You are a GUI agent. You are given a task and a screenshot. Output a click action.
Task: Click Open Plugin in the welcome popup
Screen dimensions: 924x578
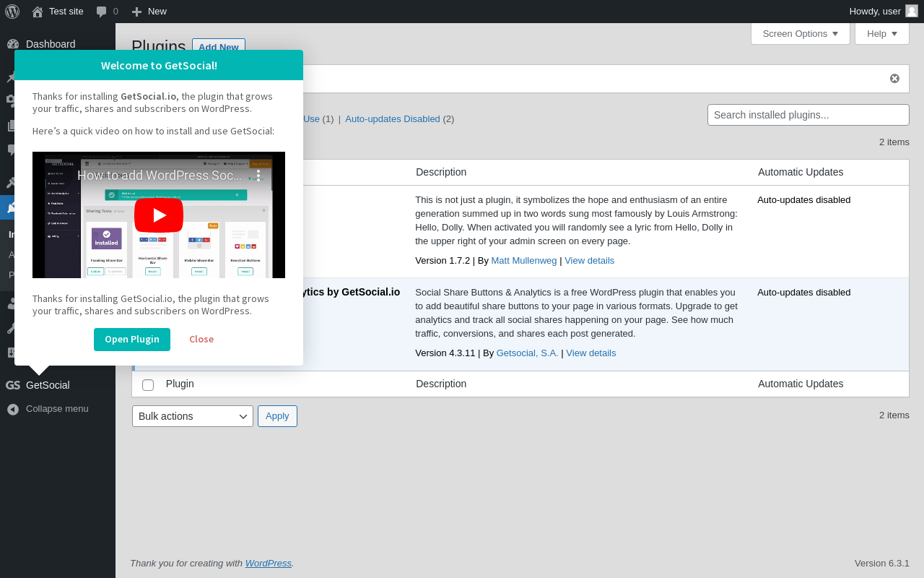click(132, 340)
